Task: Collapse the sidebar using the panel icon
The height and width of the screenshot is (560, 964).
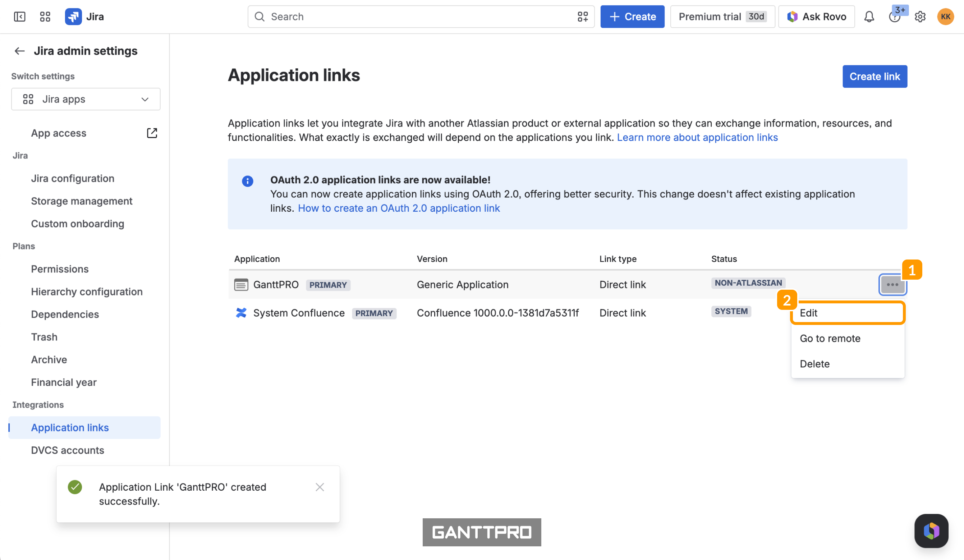Action: [19, 17]
